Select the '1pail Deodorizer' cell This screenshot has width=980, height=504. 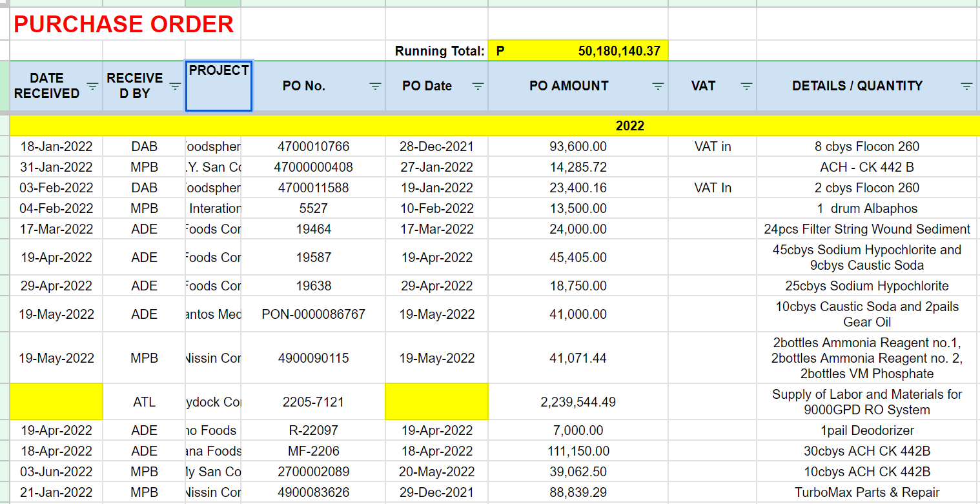(x=867, y=430)
